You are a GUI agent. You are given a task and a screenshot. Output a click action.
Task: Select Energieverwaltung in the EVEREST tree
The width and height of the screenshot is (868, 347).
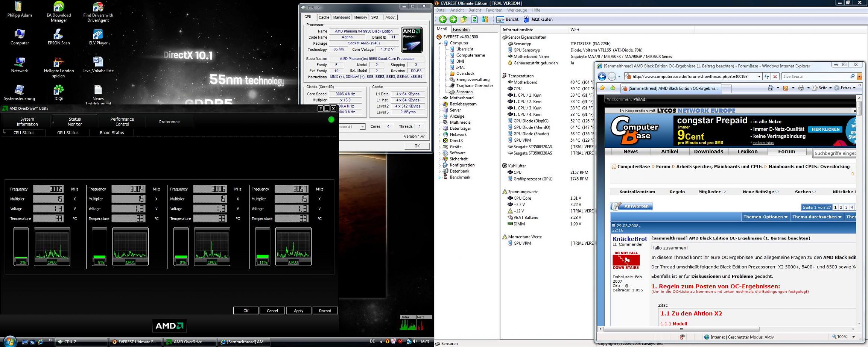pyautogui.click(x=473, y=80)
